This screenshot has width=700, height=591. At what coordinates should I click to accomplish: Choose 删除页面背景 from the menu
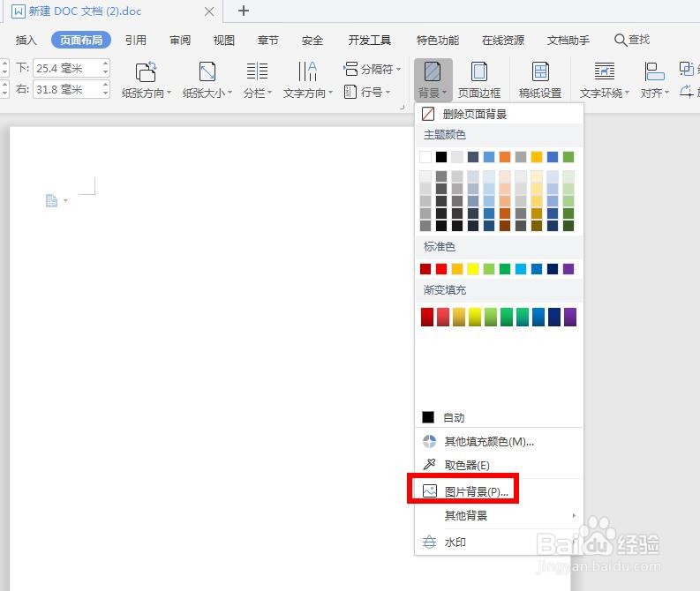click(x=499, y=114)
